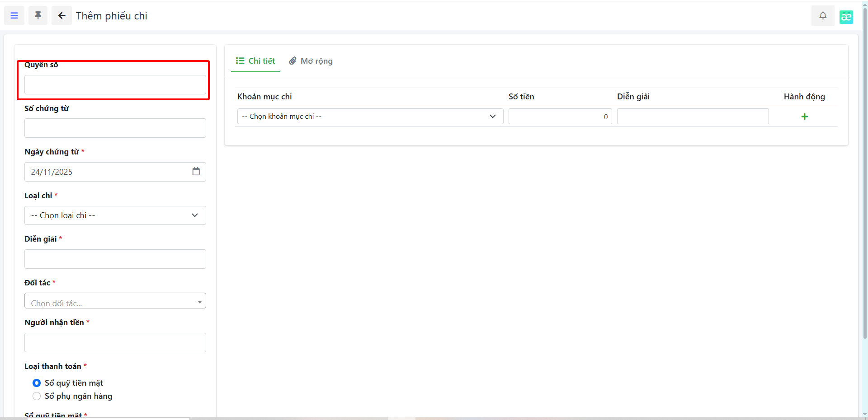Select Sổ quỹ tiền mặt radio option

[37, 383]
